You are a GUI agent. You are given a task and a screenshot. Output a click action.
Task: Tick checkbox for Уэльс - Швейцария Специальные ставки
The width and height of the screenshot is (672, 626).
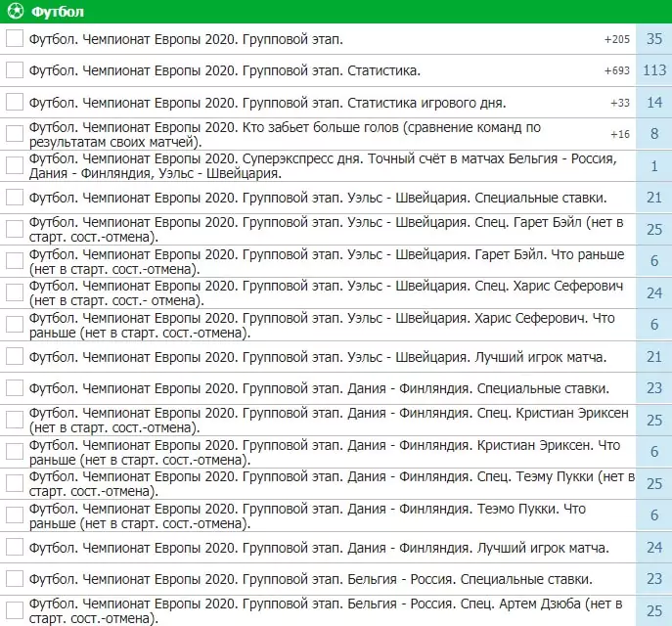pyautogui.click(x=15, y=198)
